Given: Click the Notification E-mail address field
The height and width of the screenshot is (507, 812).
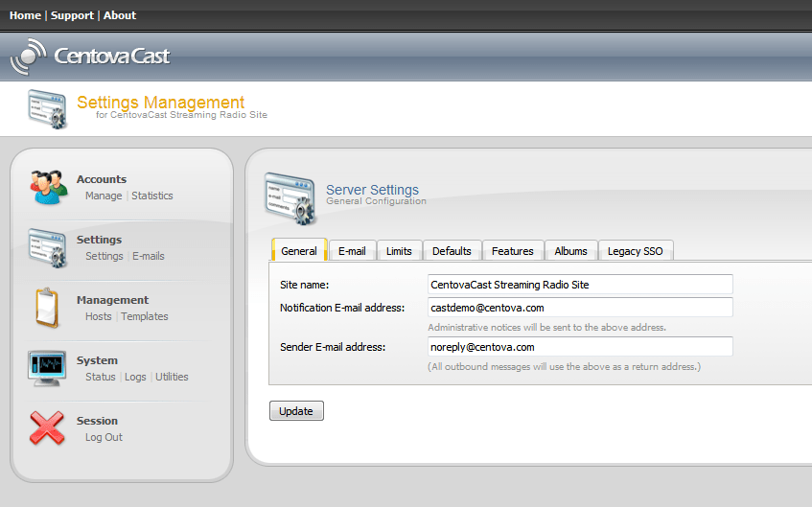Looking at the screenshot, I should [x=580, y=308].
